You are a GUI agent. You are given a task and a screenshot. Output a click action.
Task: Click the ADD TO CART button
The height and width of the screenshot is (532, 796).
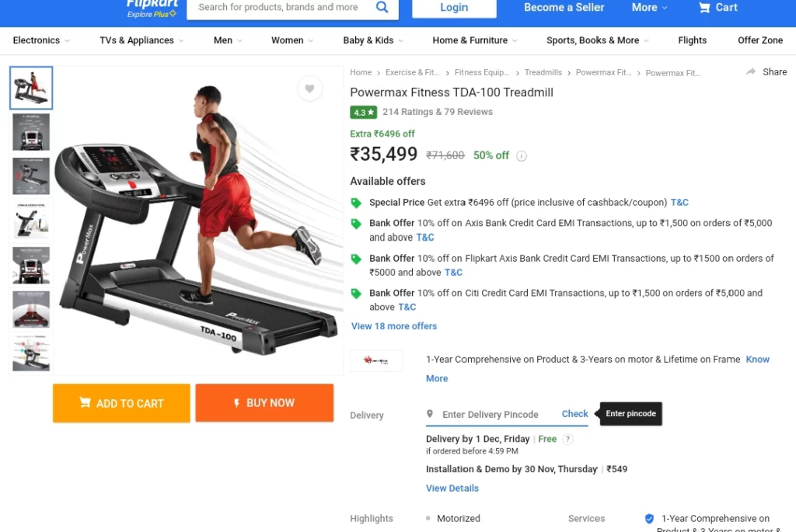point(121,403)
